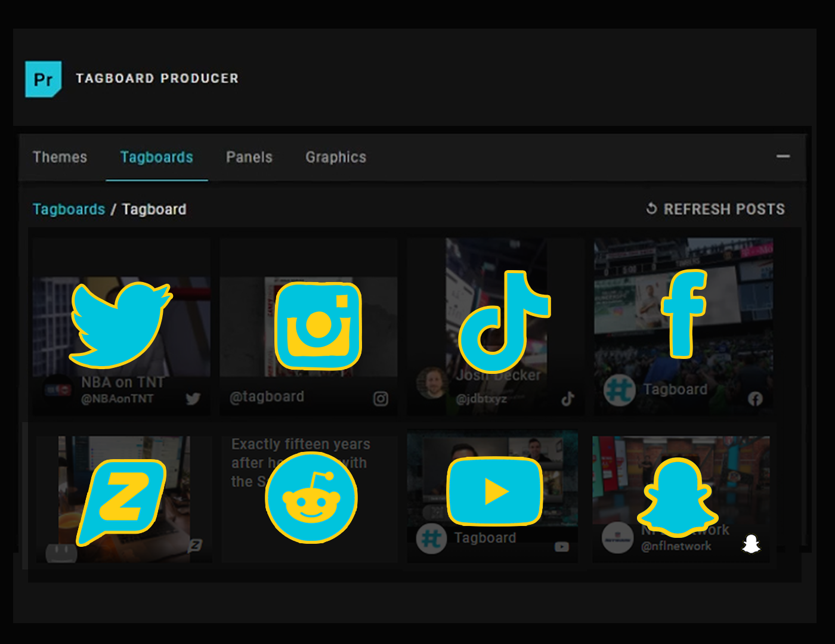Click the NBA on TNT profile avatar
This screenshot has width=835, height=644.
pos(58,391)
